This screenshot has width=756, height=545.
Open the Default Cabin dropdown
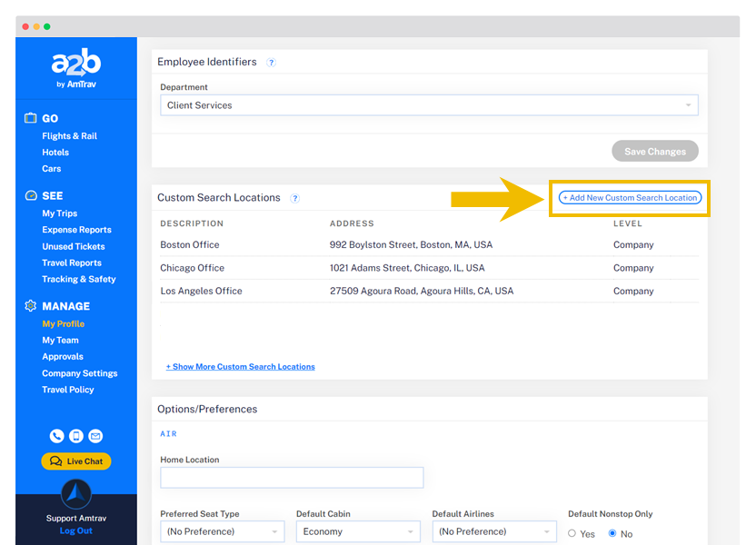tap(357, 531)
